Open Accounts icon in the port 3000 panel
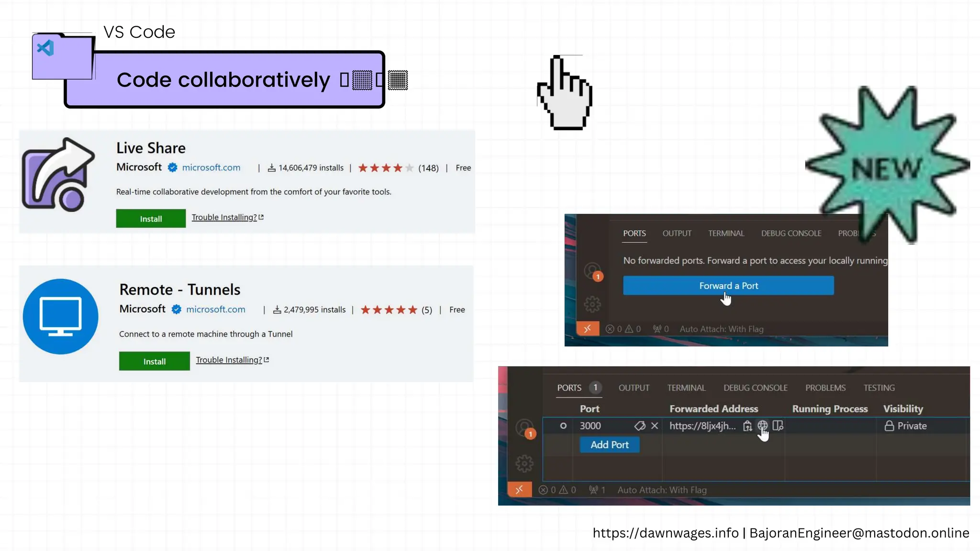This screenshot has height=551, width=980. click(525, 429)
